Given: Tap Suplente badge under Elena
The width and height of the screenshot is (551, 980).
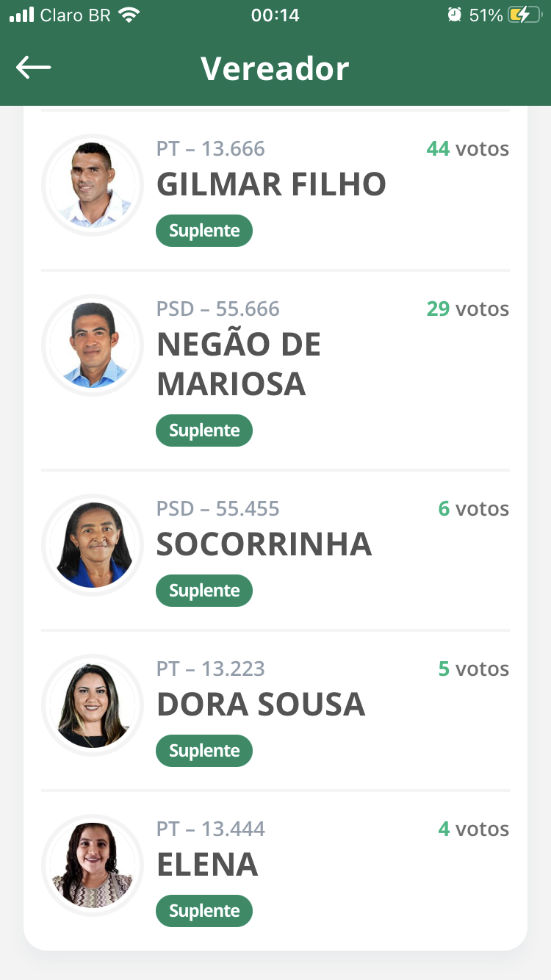Looking at the screenshot, I should (x=204, y=911).
